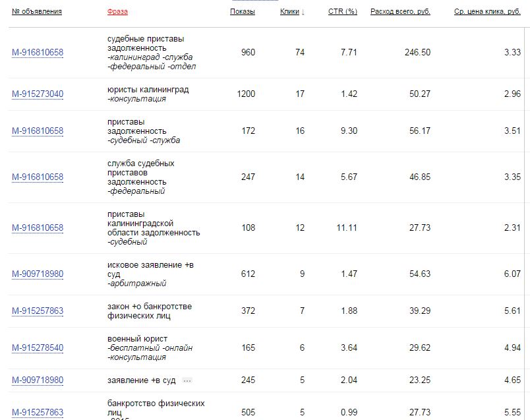The height and width of the screenshot is (420, 530).
Task: Expand the ellipsis next to "заявление +в суд"
Action: (187, 380)
